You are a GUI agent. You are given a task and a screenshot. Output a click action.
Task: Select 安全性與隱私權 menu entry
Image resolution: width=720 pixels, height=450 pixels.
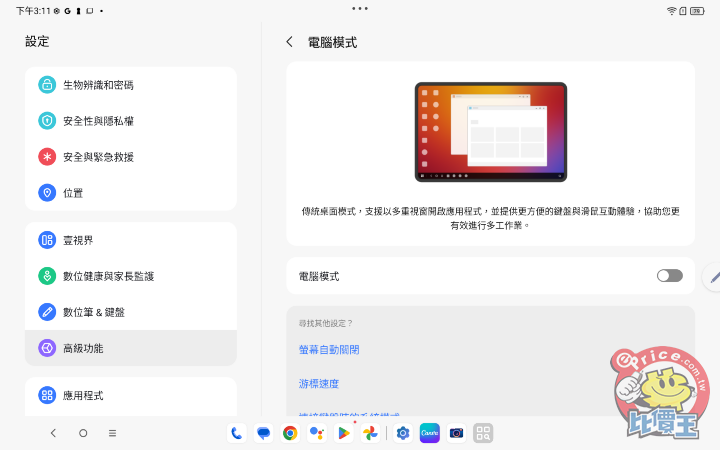pyautogui.click(x=131, y=121)
